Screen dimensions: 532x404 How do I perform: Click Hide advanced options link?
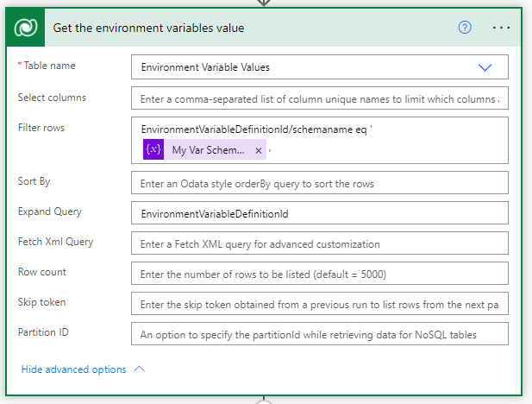(73, 369)
